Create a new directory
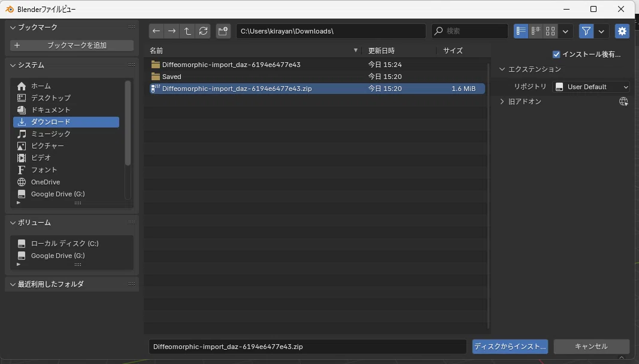 pos(223,31)
